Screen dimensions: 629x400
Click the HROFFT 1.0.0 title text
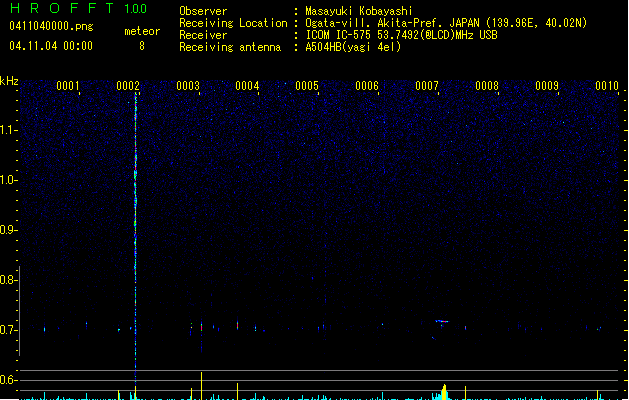(x=79, y=8)
